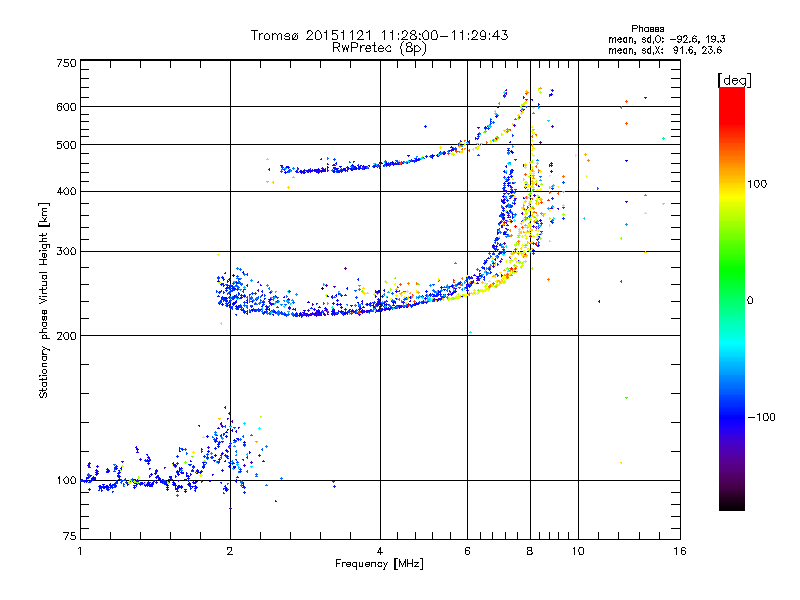Image resolution: width=800 pixels, height=600 pixels.
Task: Click the y-axis tick label '400'
Action: tap(66, 192)
